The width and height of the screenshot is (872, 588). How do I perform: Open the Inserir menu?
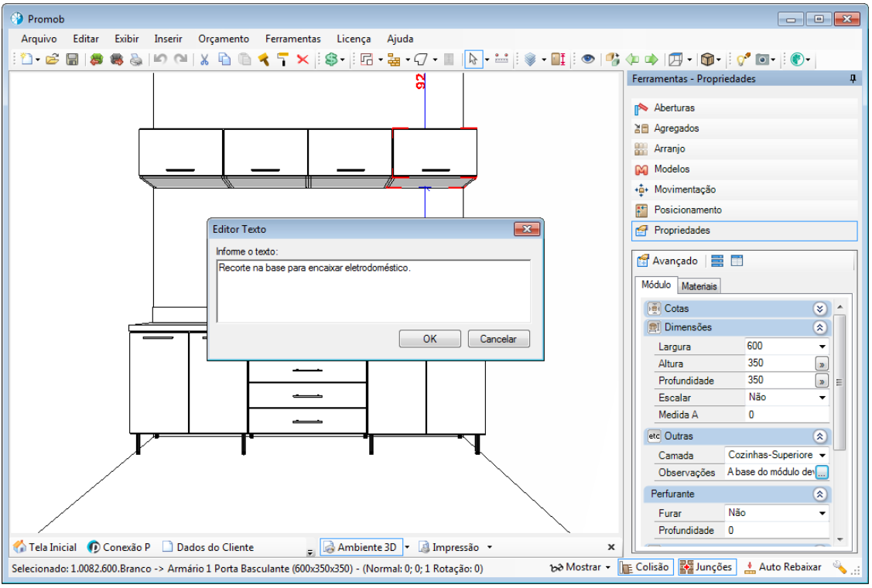[x=168, y=39]
